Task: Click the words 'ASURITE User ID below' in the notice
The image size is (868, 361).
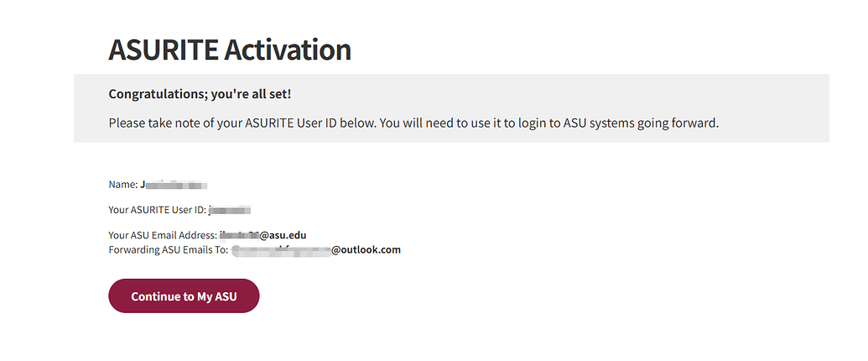Action: (310, 123)
